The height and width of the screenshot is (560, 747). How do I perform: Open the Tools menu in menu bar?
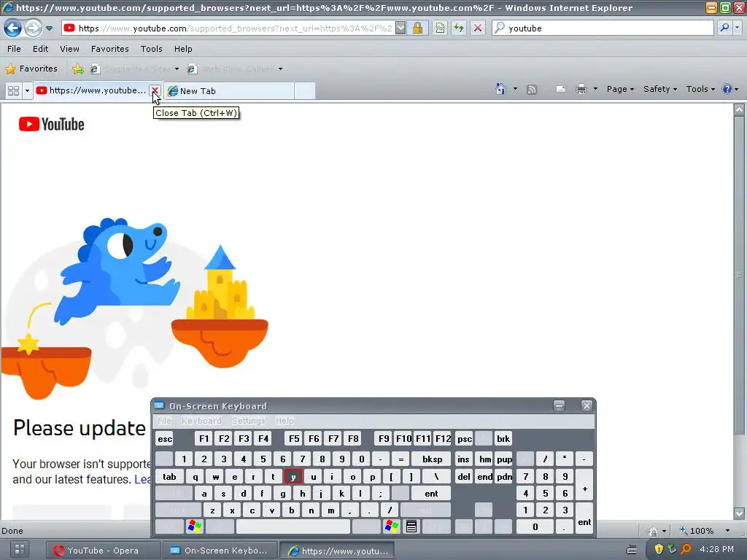coord(152,49)
